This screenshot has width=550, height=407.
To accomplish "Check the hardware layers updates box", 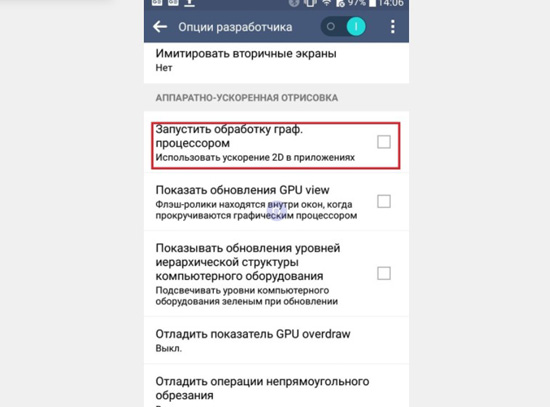I will tap(384, 273).
